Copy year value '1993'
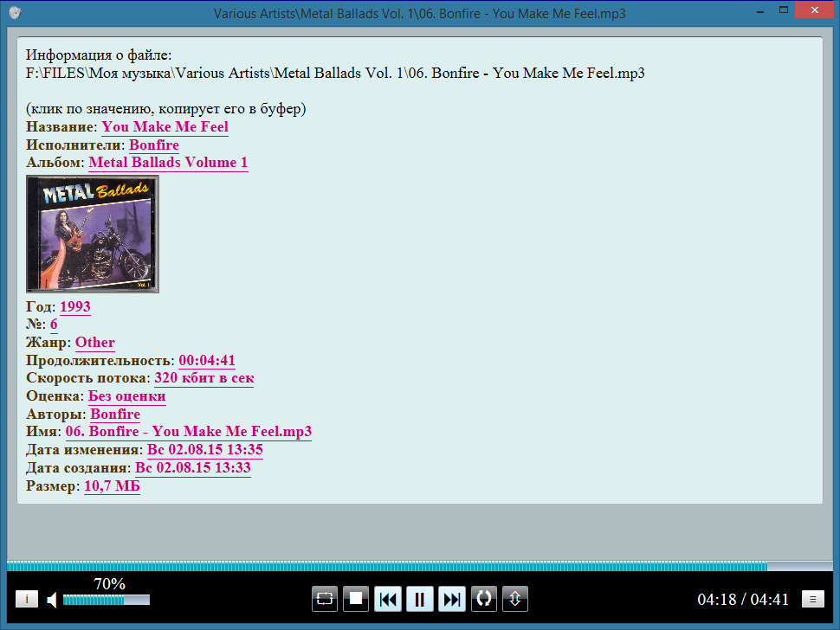The image size is (840, 630). pyautogui.click(x=75, y=306)
